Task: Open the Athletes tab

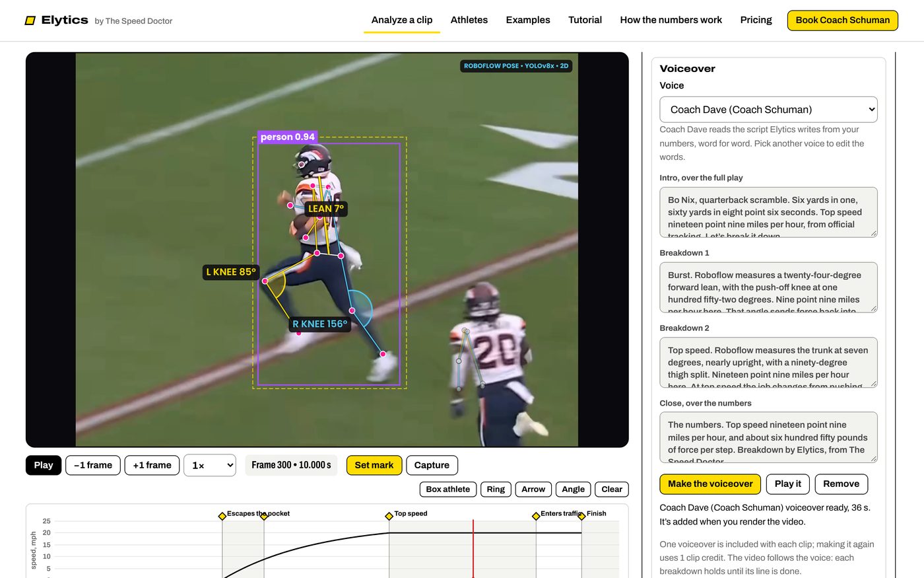Action: click(469, 20)
